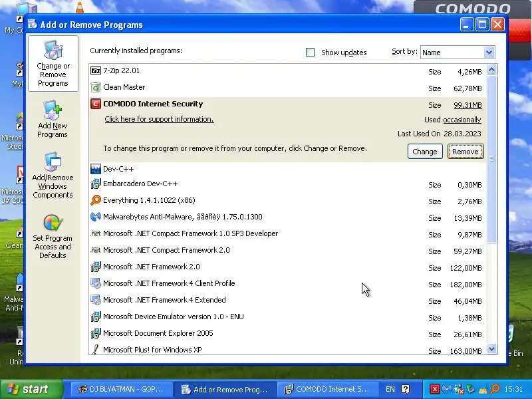532x399 pixels.
Task: Open the Add New Programs section
Action: 53,119
